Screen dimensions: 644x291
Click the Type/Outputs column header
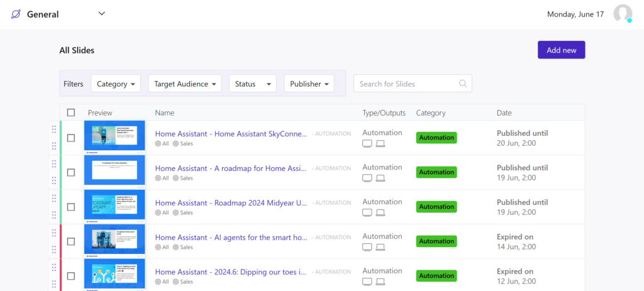(x=384, y=113)
